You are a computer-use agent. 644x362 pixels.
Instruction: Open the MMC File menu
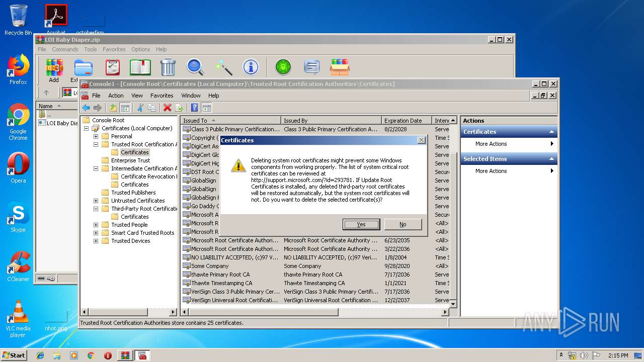tap(96, 96)
